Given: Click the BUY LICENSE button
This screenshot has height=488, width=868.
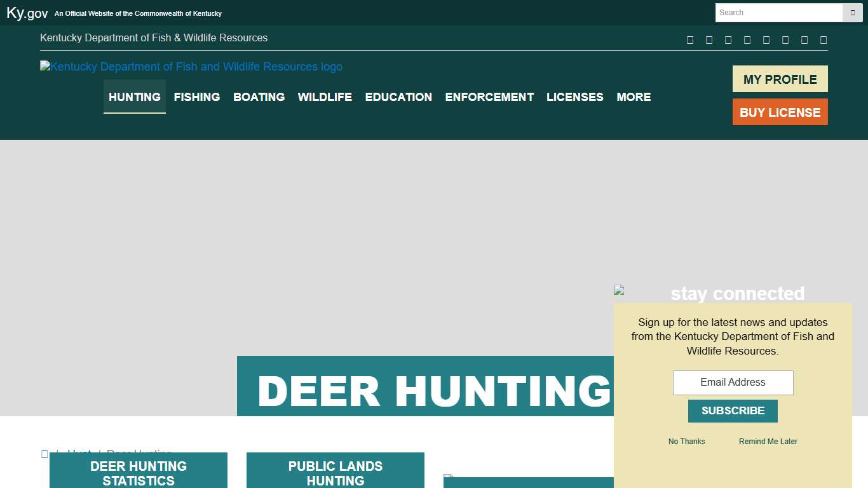Looking at the screenshot, I should (780, 112).
